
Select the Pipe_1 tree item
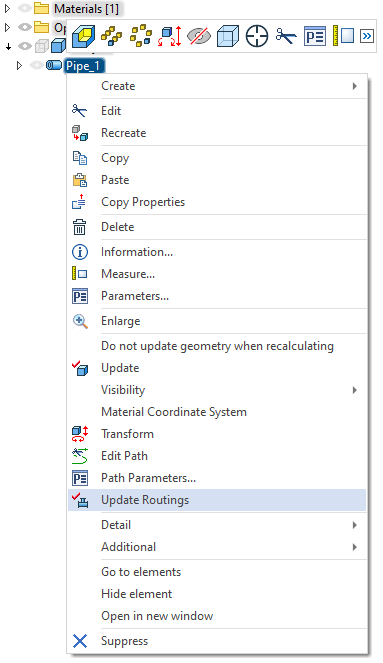(84, 66)
